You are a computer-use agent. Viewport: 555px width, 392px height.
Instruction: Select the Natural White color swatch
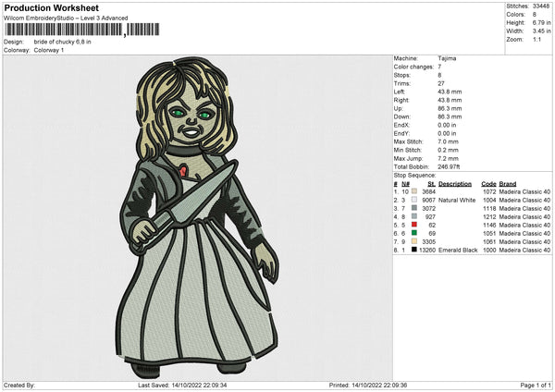(x=414, y=200)
